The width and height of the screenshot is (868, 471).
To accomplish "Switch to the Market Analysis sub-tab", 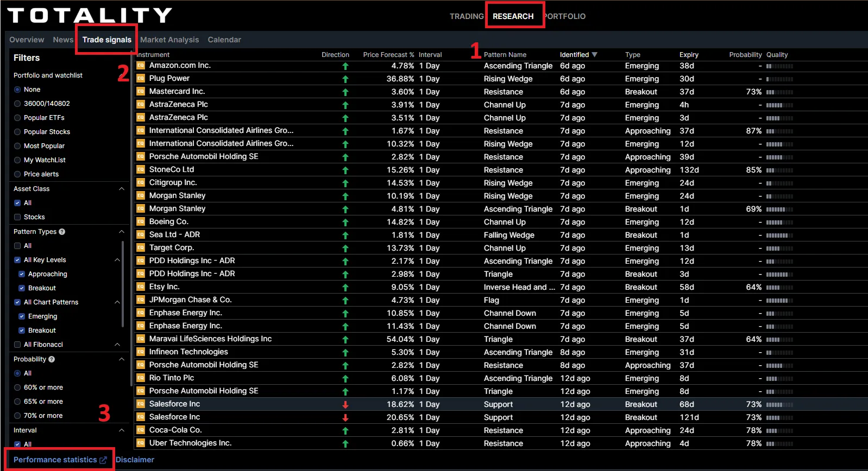I will pyautogui.click(x=169, y=40).
